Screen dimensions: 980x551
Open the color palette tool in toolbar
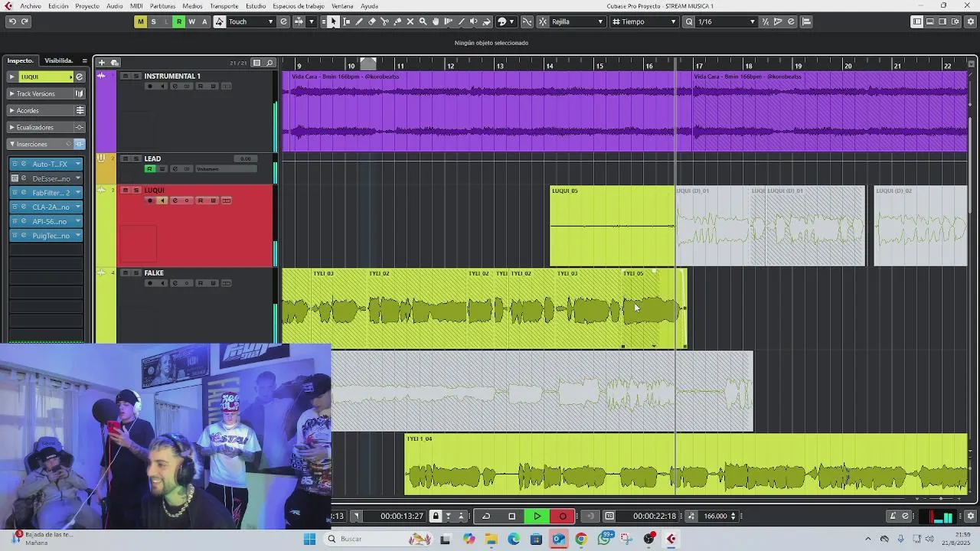coord(505,21)
